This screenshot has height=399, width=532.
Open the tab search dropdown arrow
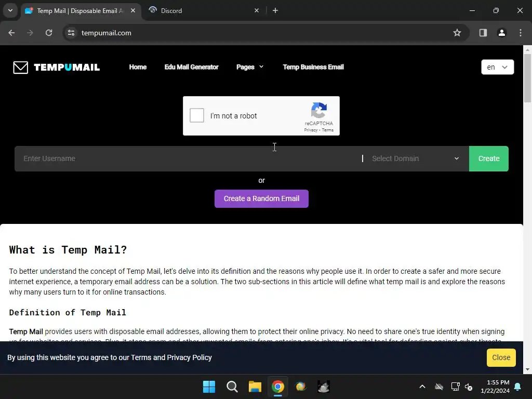click(x=10, y=10)
